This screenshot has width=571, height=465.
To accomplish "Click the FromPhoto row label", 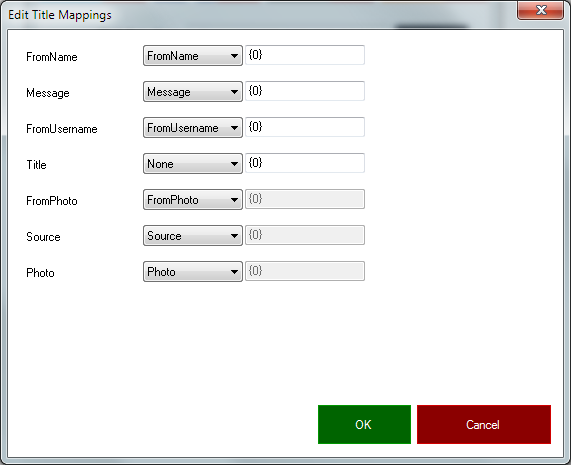I will (52, 201).
